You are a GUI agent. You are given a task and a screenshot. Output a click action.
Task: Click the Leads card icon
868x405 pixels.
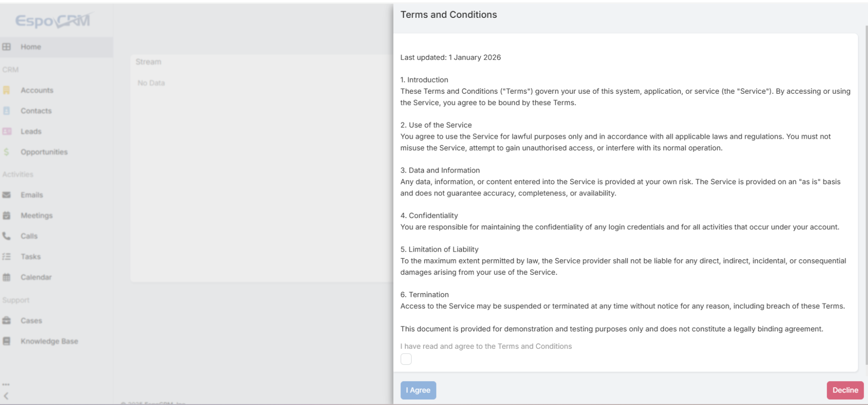[x=7, y=131]
